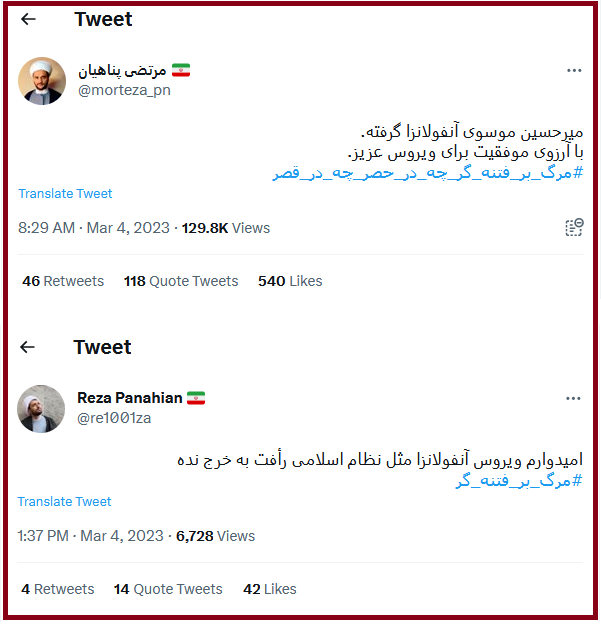Screen dimensions: 601x632
Task: Click Translate Tweet under the second tweet
Action: (x=65, y=502)
